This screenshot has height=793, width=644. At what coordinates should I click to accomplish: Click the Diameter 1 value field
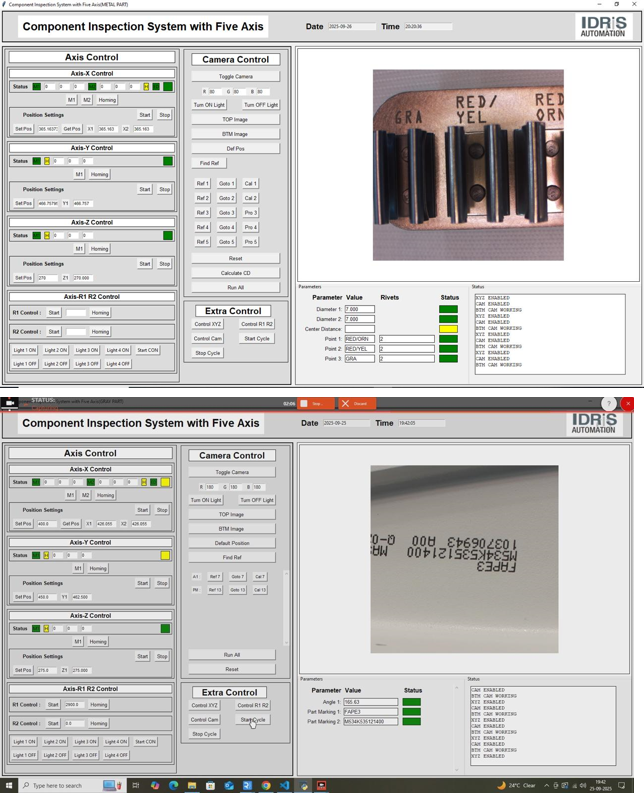point(359,309)
